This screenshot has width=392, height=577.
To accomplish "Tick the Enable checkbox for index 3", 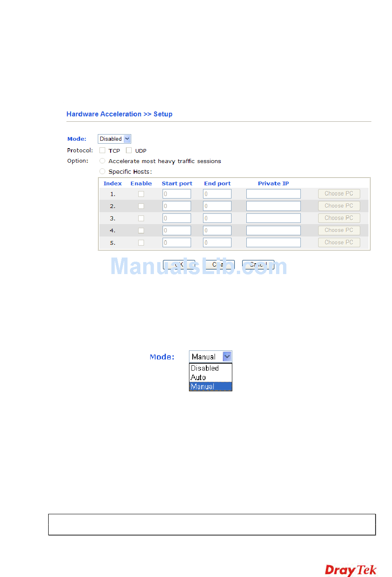I will tap(141, 218).
